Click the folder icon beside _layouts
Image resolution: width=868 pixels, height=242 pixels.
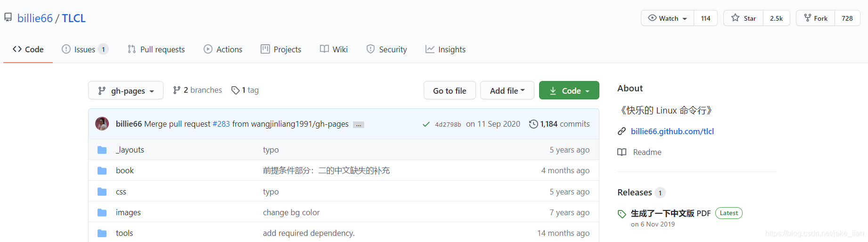click(x=102, y=150)
